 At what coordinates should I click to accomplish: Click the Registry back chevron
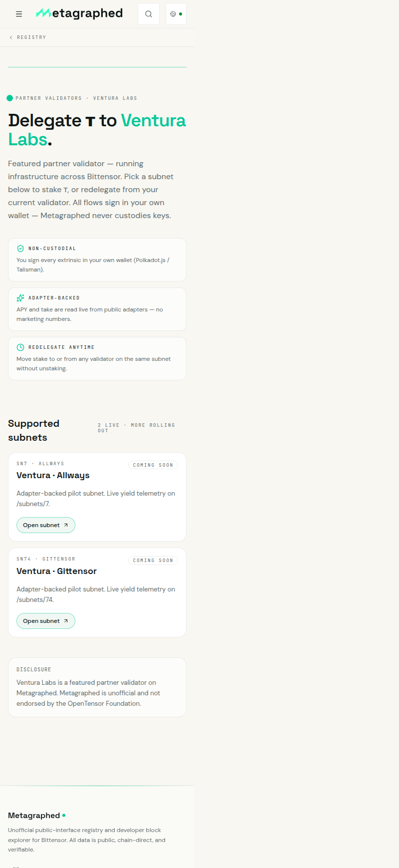click(11, 37)
